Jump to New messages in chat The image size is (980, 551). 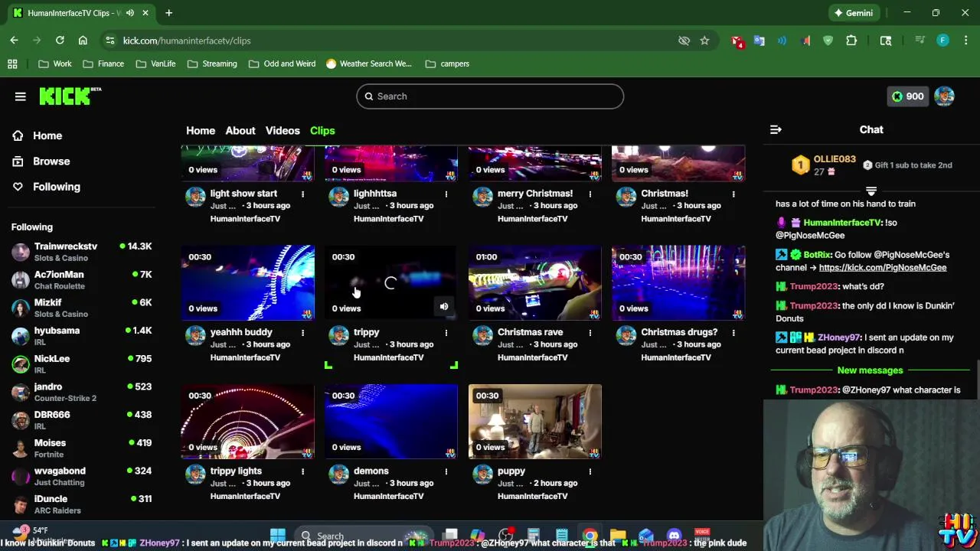coord(870,370)
